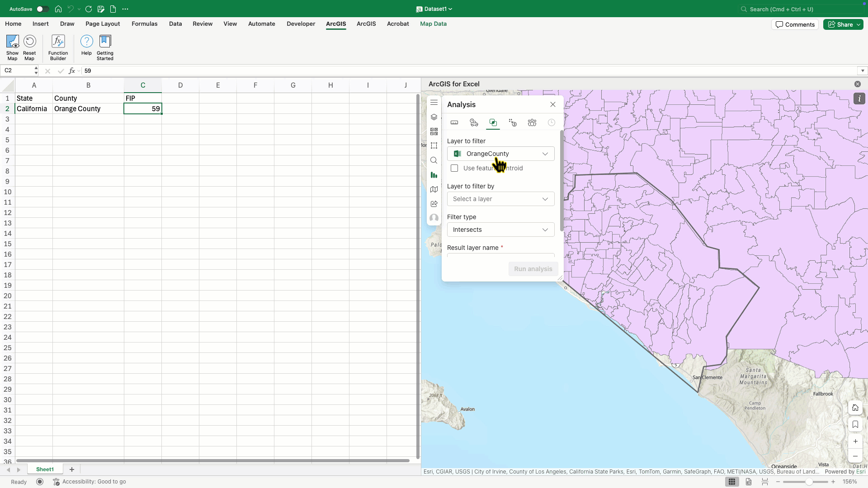Image resolution: width=868 pixels, height=488 pixels.
Task: Click the Share map icon in sidebar
Action: [434, 204]
